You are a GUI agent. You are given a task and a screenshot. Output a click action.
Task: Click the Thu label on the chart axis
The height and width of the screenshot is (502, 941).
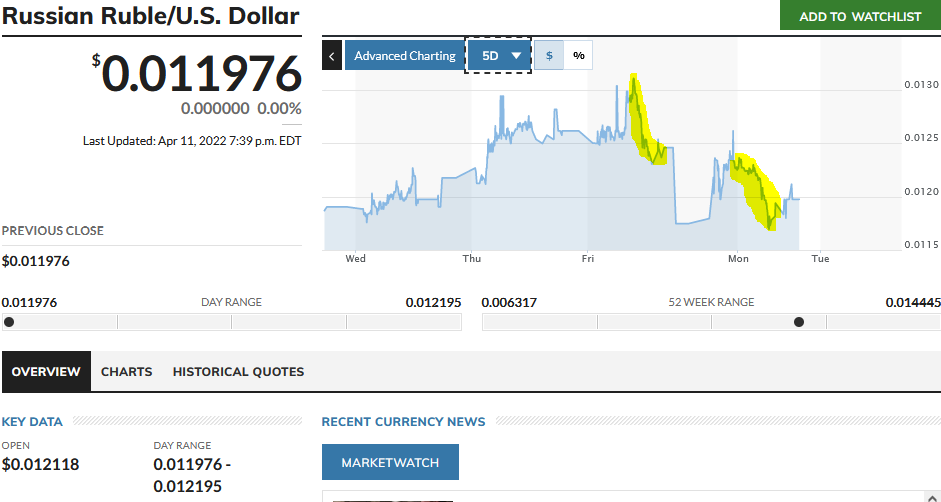coord(472,258)
